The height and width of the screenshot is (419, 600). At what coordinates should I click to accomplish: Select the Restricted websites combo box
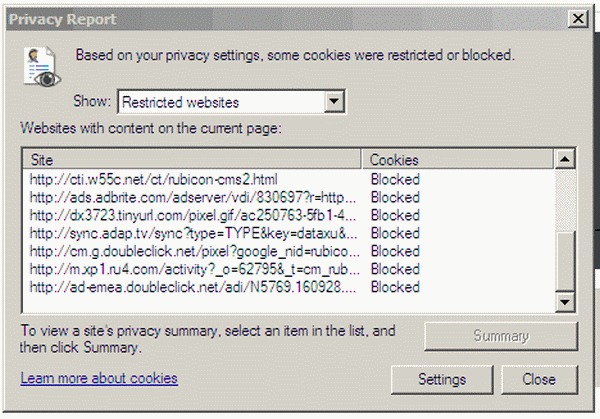[x=232, y=102]
